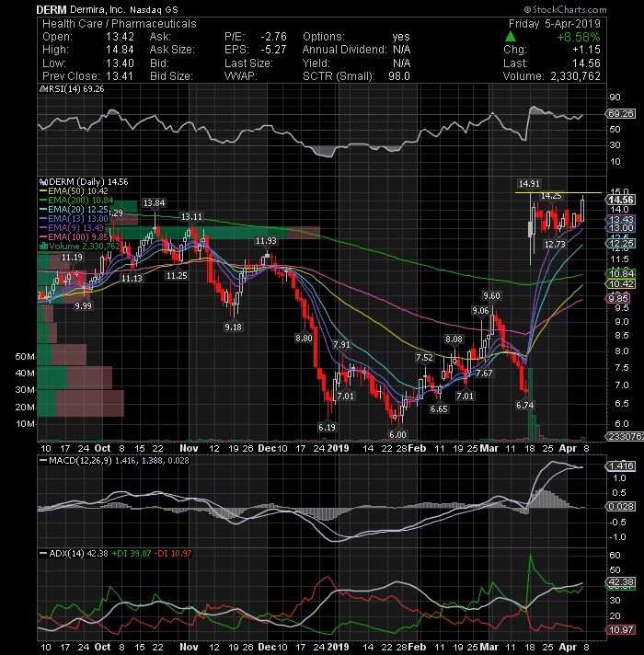Click the EMA(9) 13.43 legend entry

(72, 227)
